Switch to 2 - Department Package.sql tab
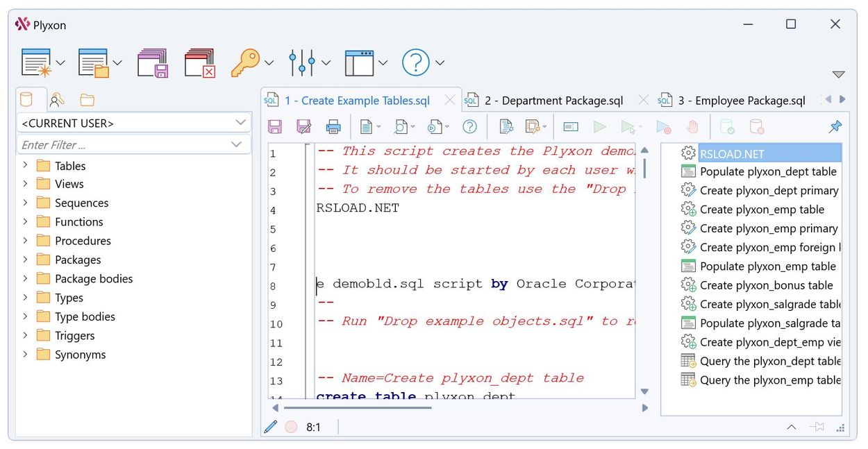The width and height of the screenshot is (868, 449). pos(553,101)
